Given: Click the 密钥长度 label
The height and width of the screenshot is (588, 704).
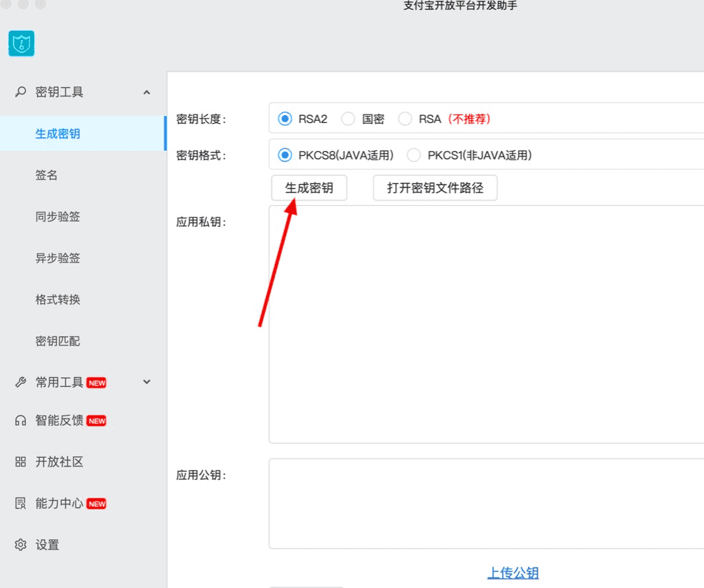Looking at the screenshot, I should [x=201, y=119].
